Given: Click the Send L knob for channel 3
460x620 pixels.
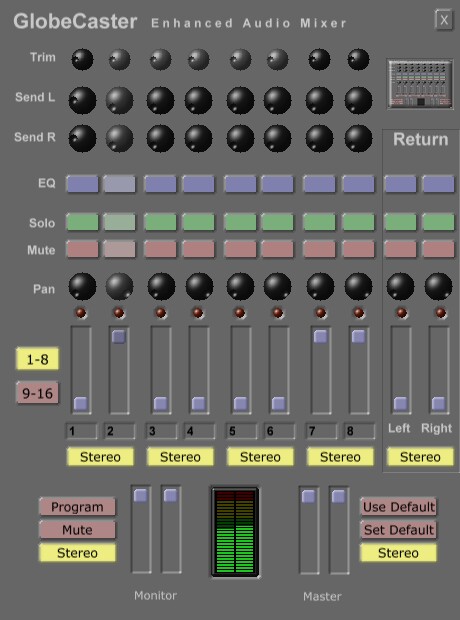Looking at the screenshot, I should 161,100.
